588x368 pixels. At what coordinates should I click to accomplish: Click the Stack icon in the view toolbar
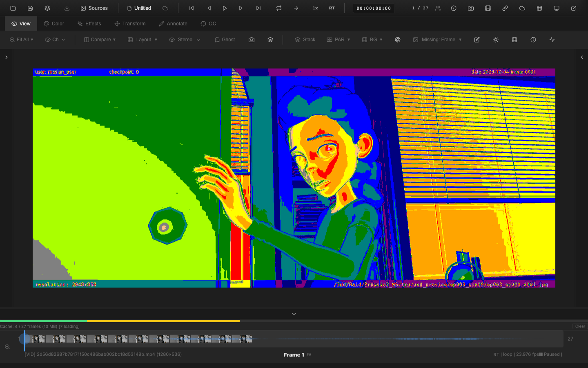305,40
